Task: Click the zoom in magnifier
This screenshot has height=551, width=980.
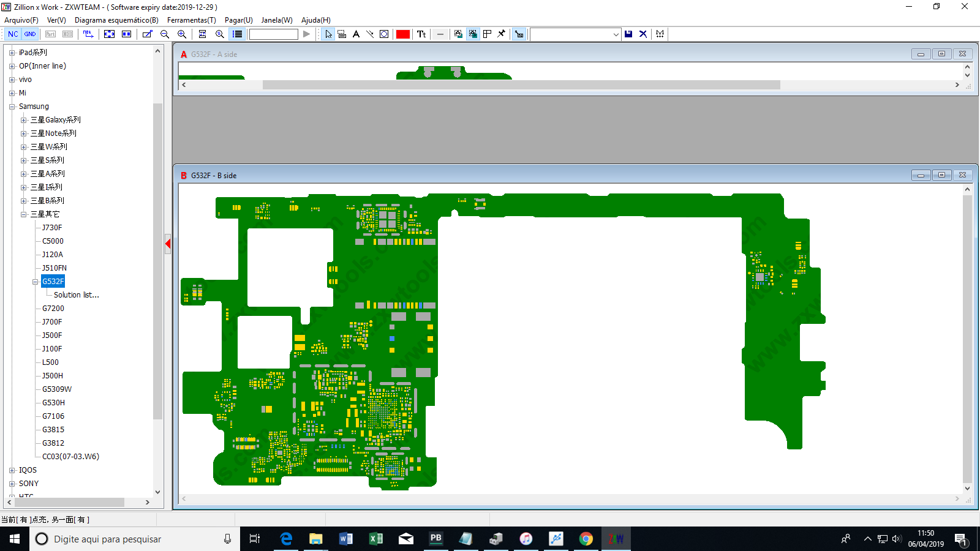Action: coord(182,34)
